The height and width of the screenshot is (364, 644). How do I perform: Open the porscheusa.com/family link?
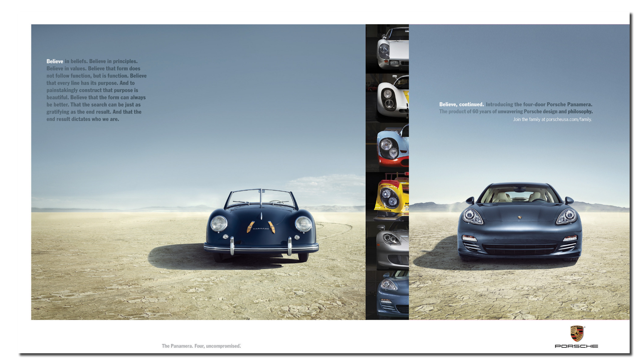click(569, 119)
